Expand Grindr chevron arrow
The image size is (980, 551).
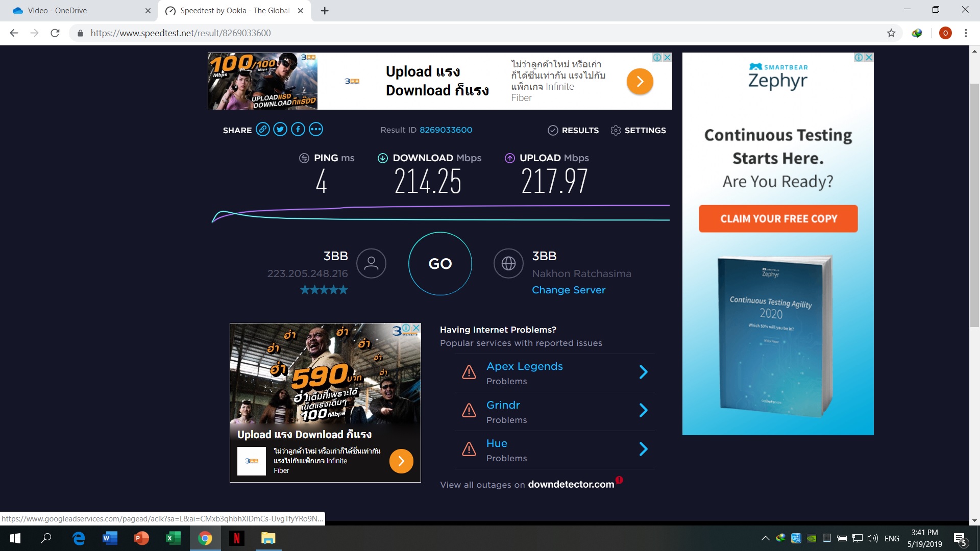click(x=644, y=410)
